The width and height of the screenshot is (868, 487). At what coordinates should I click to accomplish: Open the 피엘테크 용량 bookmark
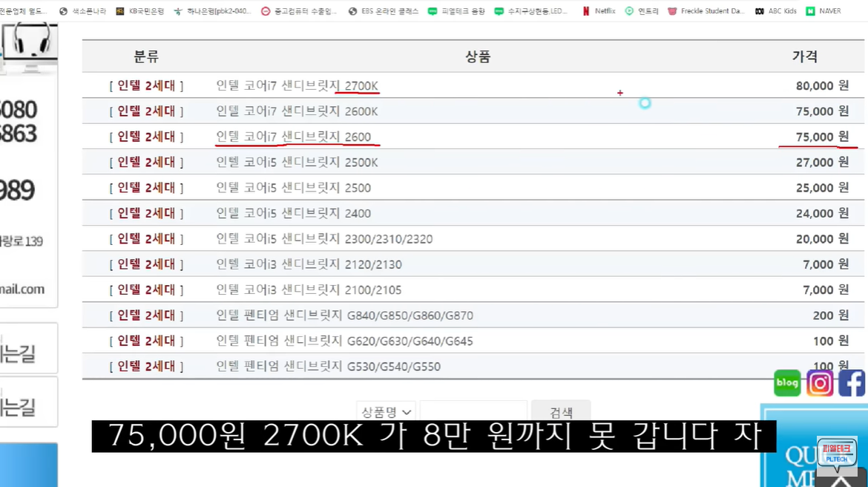pyautogui.click(x=457, y=11)
